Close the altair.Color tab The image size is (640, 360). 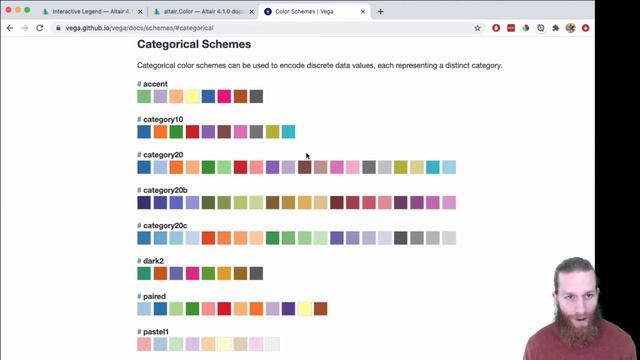pos(251,12)
